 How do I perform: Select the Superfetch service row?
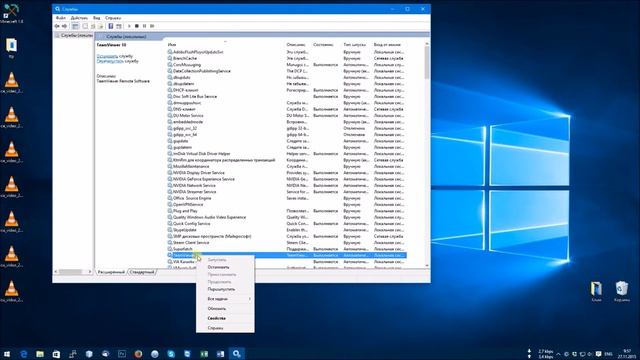287,249
